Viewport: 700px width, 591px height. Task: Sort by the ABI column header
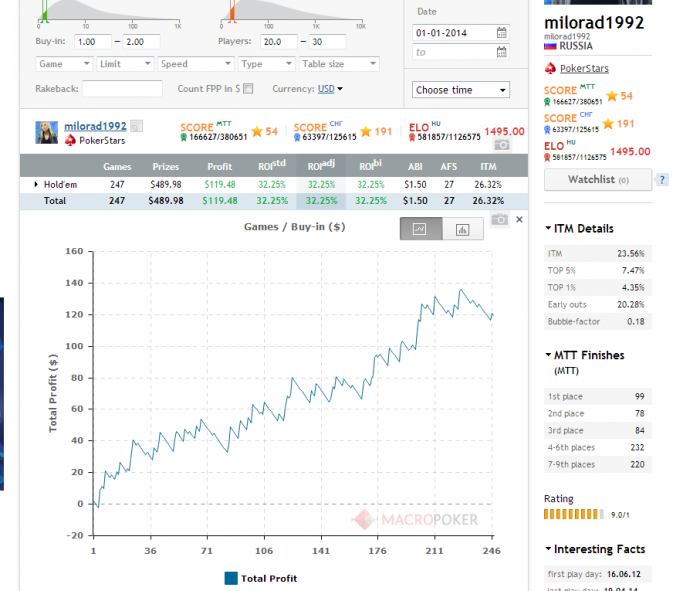(415, 166)
